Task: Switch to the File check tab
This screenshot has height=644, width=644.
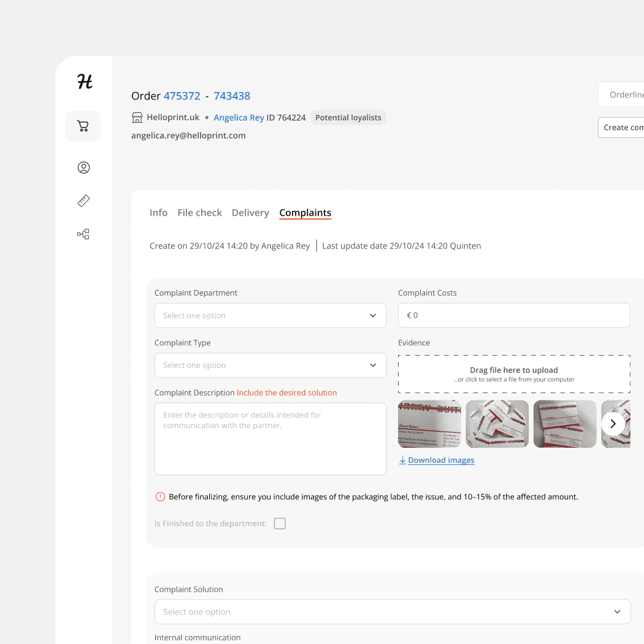Action: tap(199, 212)
